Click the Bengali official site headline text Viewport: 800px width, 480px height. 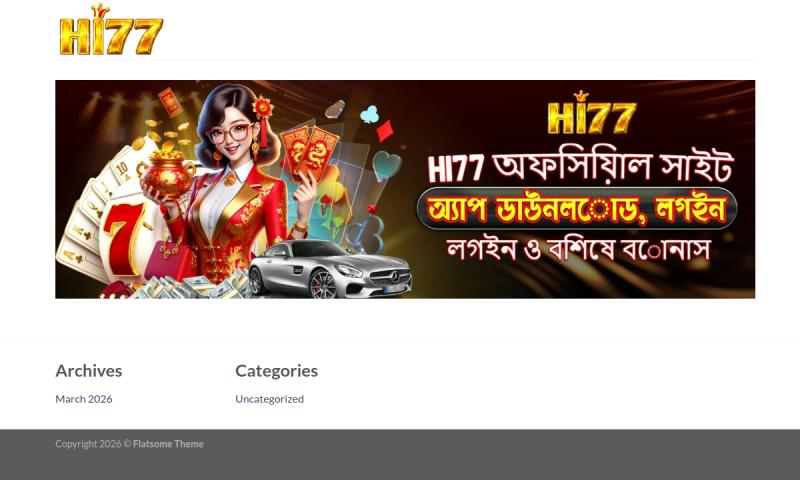(581, 167)
